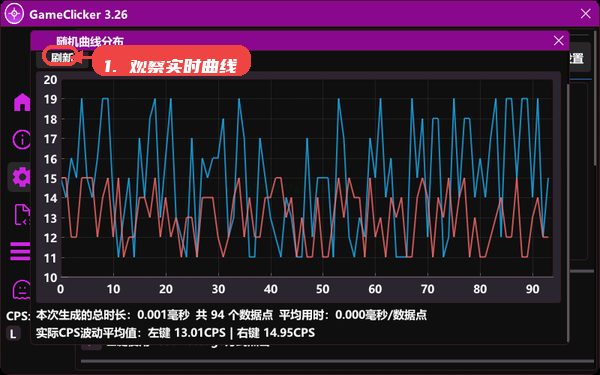Click the 共 94 个数据点 text
Screen dimensions: 600x375
click(234, 315)
